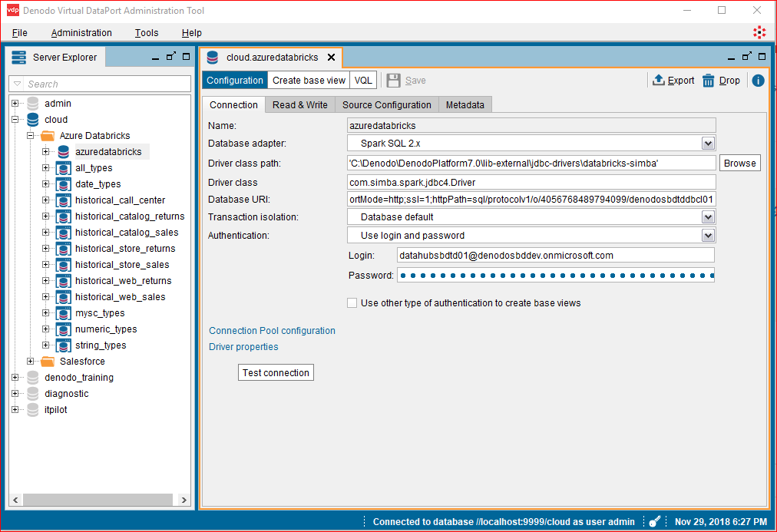
Task: Click the Drop trash can icon
Action: 709,81
